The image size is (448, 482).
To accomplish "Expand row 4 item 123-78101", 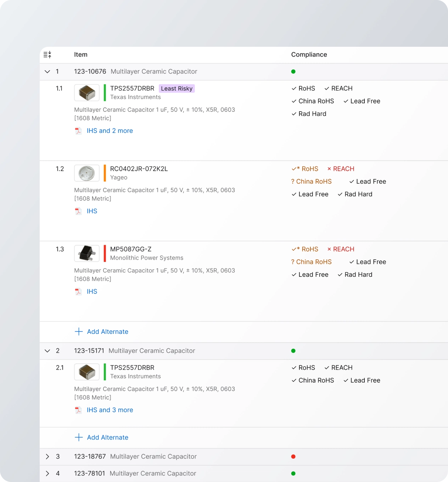I will tap(47, 473).
